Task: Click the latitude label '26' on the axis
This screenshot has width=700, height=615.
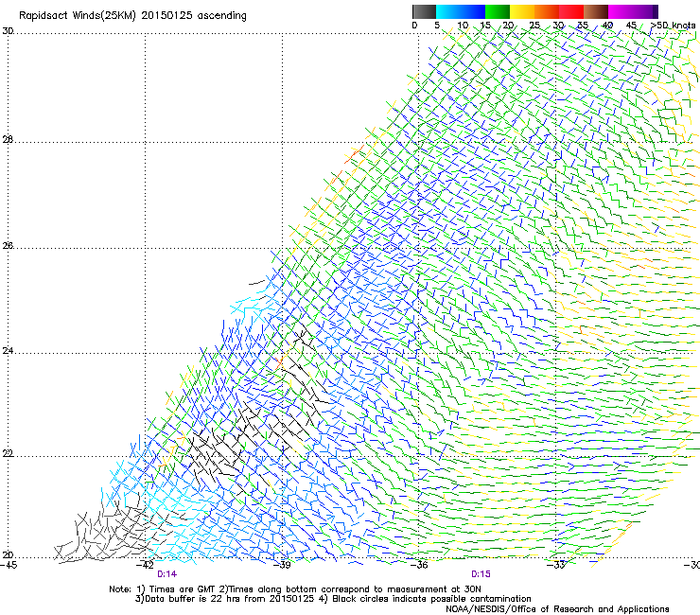Action: click(8, 245)
